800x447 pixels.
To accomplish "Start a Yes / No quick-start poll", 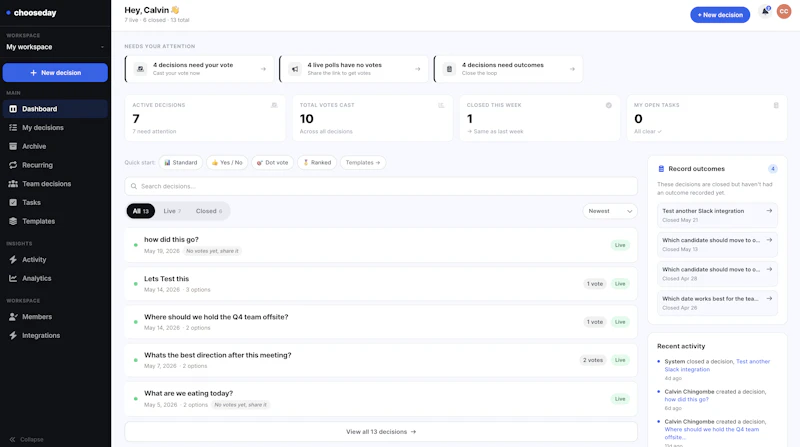I will click(227, 162).
